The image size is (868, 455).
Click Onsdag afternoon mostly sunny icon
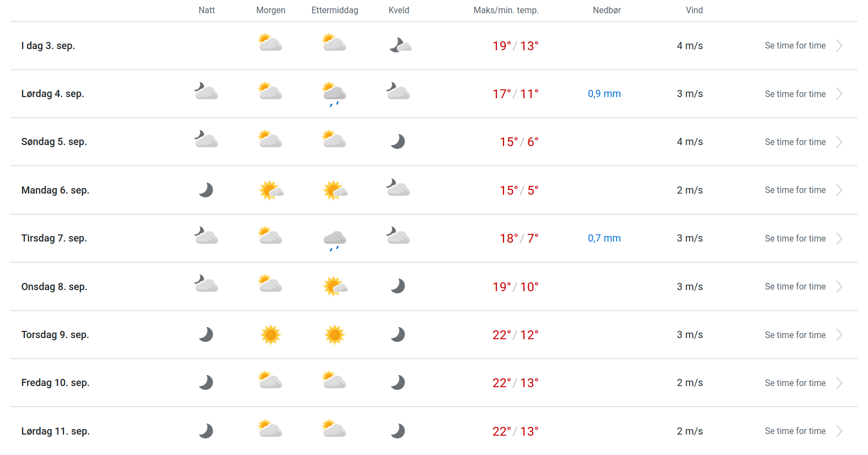click(335, 286)
